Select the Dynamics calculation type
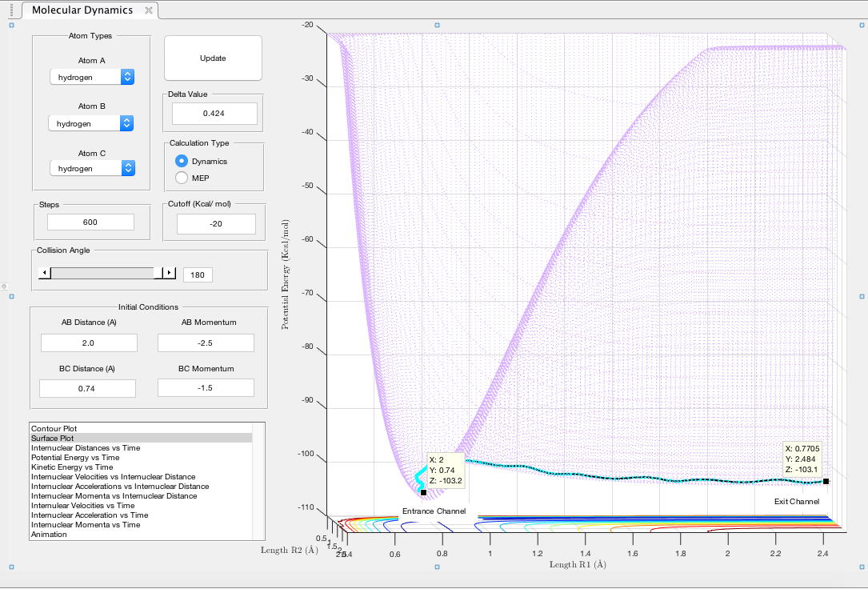This screenshot has width=868, height=589. coord(181,161)
